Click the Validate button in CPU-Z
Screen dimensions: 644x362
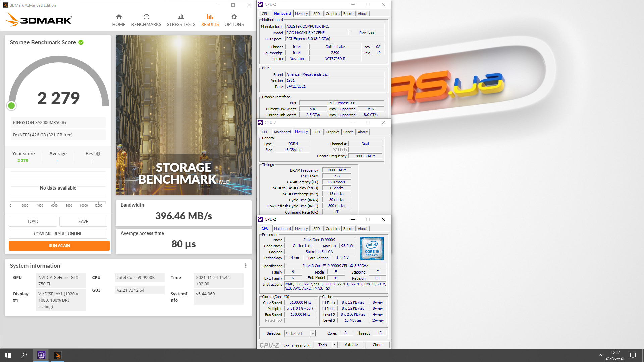point(351,345)
